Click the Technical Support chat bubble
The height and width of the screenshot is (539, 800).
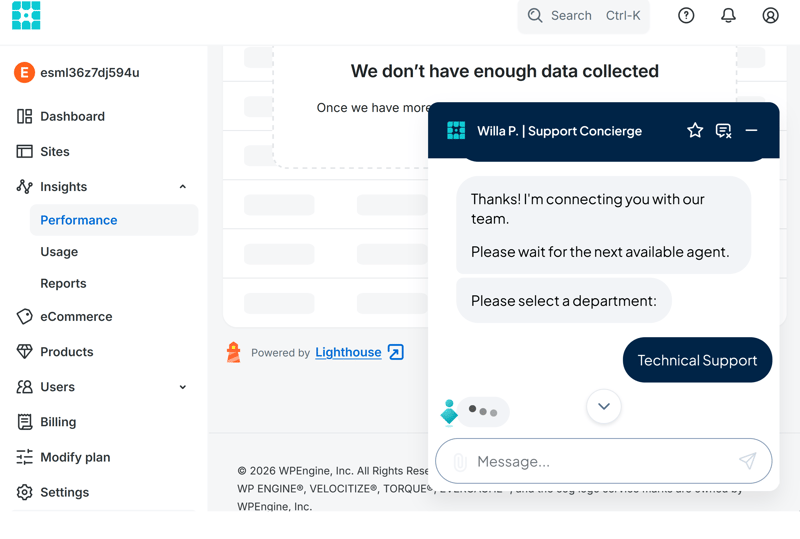point(697,360)
